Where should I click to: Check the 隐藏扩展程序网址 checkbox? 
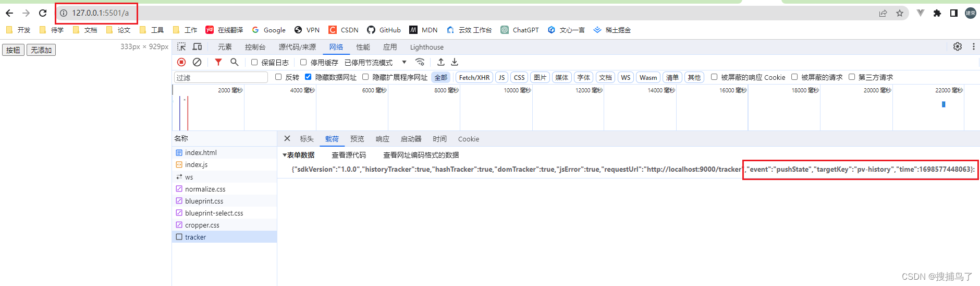click(x=365, y=77)
